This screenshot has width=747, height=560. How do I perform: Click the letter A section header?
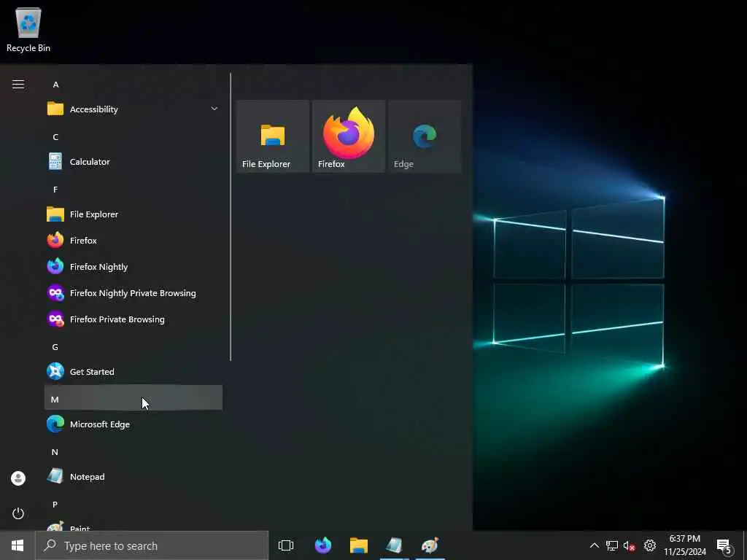pyautogui.click(x=55, y=85)
